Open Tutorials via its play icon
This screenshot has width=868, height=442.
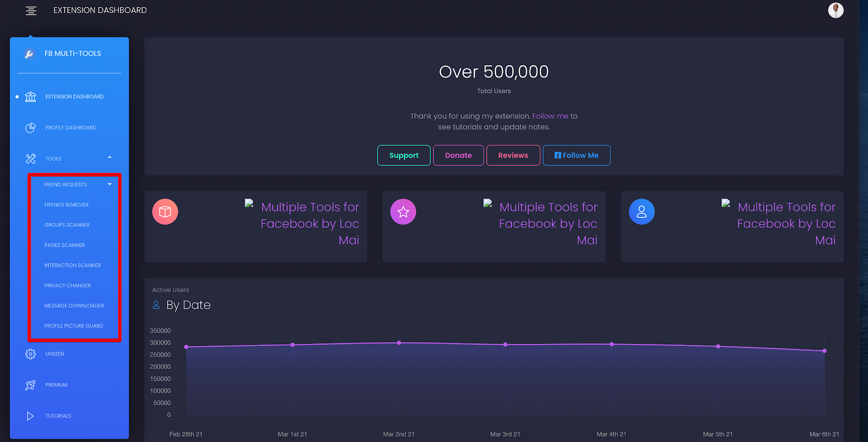[x=30, y=416]
